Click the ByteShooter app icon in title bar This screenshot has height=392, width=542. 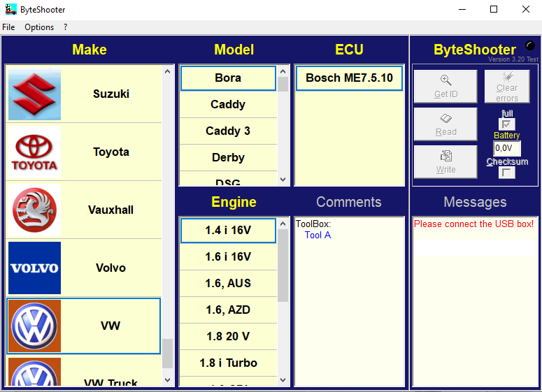point(11,9)
